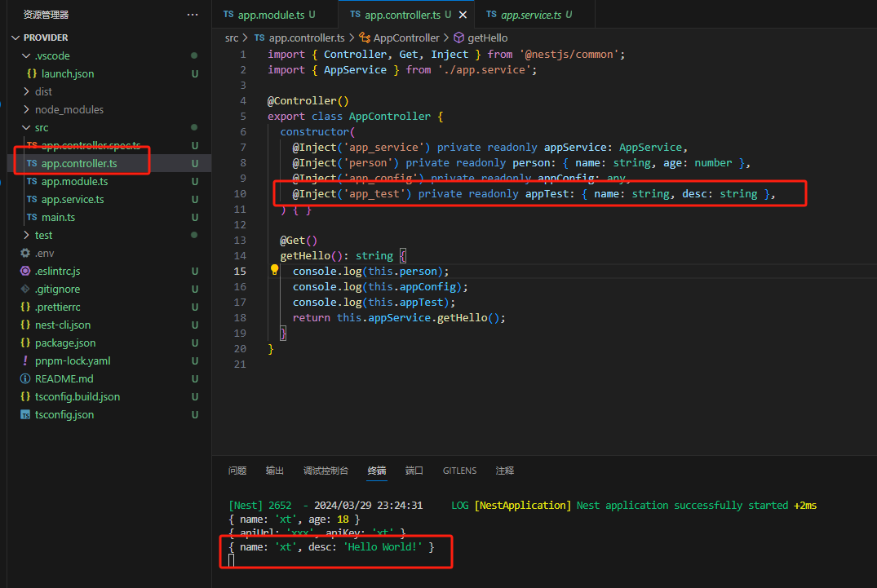Open the 调试控制台 debug console tab
877x588 pixels.
pyautogui.click(x=326, y=471)
